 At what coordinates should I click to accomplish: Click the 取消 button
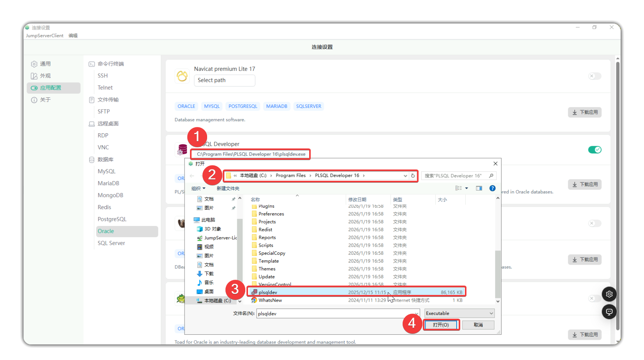[478, 325]
